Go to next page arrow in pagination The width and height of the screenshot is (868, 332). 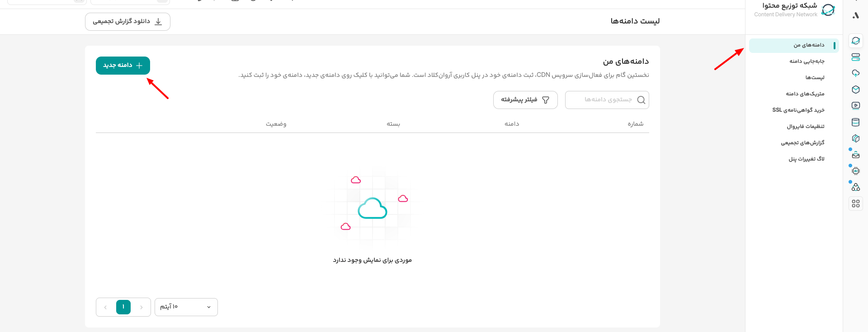tap(105, 307)
